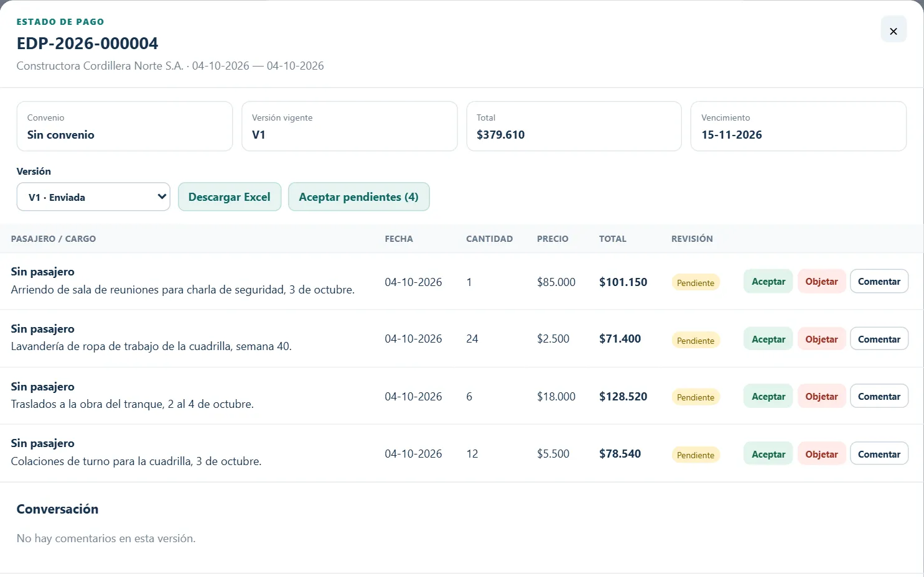Click the REVISIÓN column header
The image size is (924, 577).
pyautogui.click(x=692, y=239)
